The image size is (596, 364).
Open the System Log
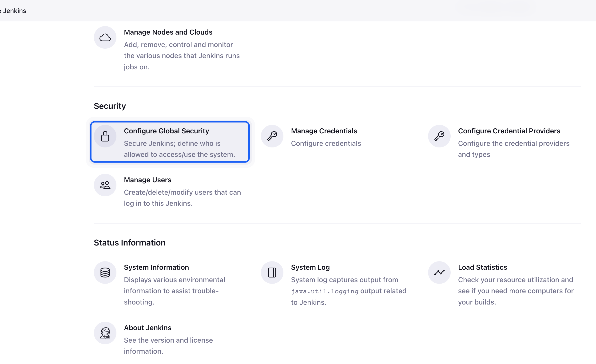point(310,267)
